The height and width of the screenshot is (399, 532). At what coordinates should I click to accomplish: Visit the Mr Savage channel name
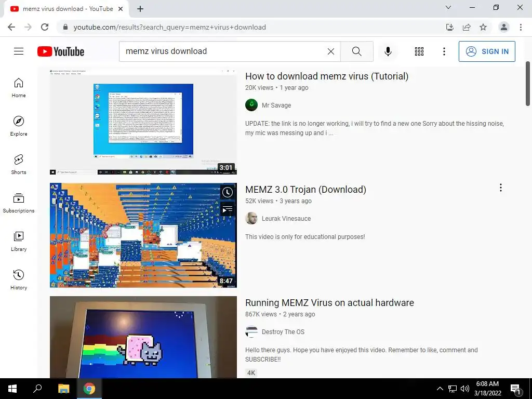[276, 105]
